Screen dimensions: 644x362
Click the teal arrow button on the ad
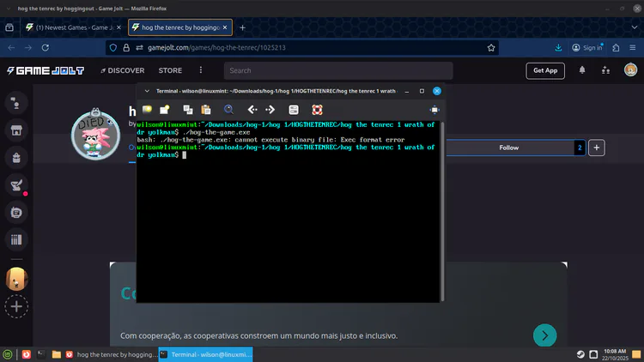click(x=544, y=335)
